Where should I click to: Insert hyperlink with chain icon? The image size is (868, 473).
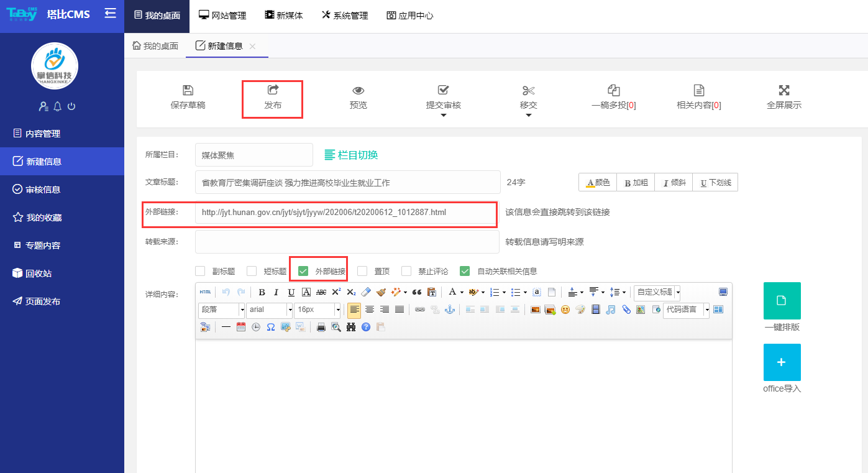pos(420,309)
